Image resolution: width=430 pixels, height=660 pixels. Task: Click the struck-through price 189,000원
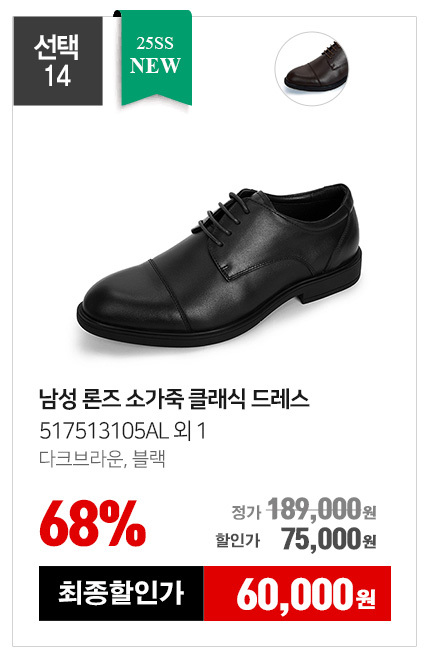coord(322,509)
